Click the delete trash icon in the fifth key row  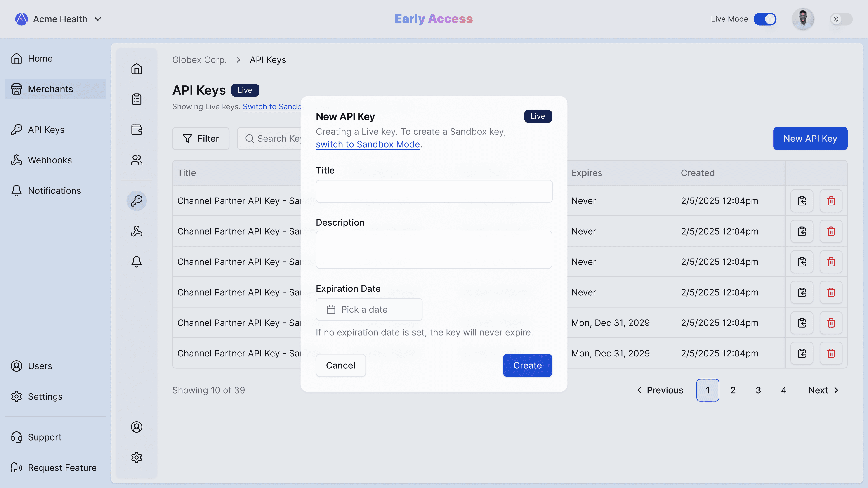[831, 323]
